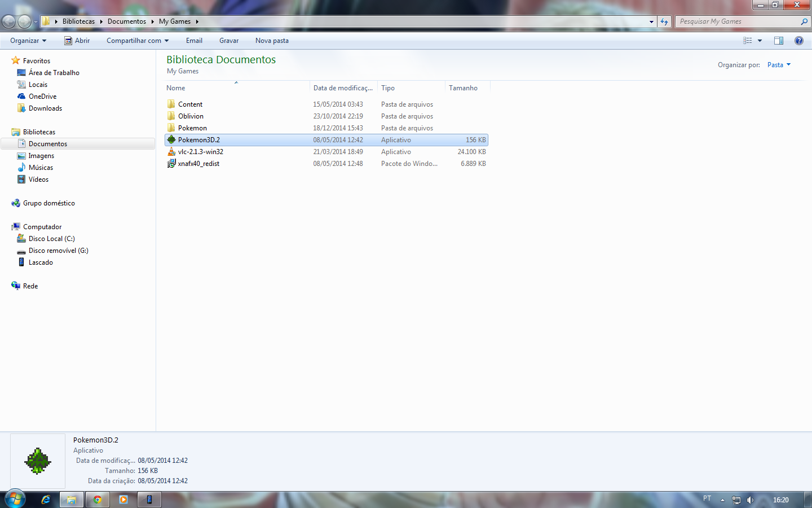
Task: Sort by the Tipo column header
Action: pos(411,88)
